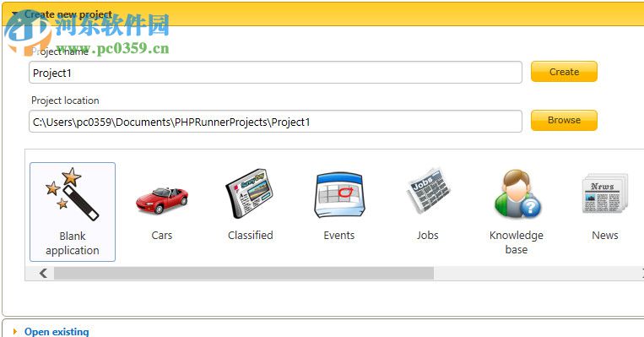This screenshot has width=644, height=337.
Task: Click the Classified template label
Action: tap(251, 236)
